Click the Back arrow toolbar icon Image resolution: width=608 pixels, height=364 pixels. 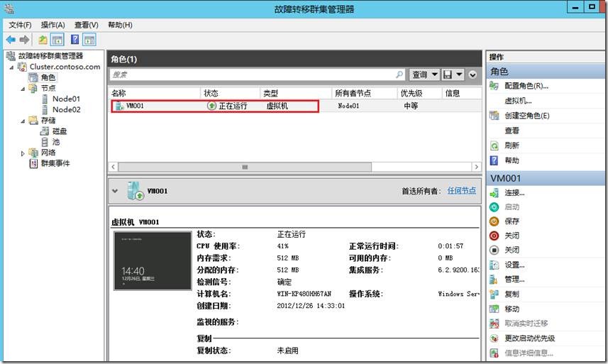(11, 40)
